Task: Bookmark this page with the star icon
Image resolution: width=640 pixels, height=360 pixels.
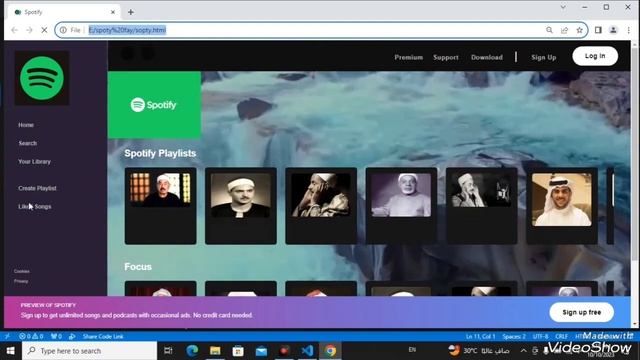Action: click(579, 30)
